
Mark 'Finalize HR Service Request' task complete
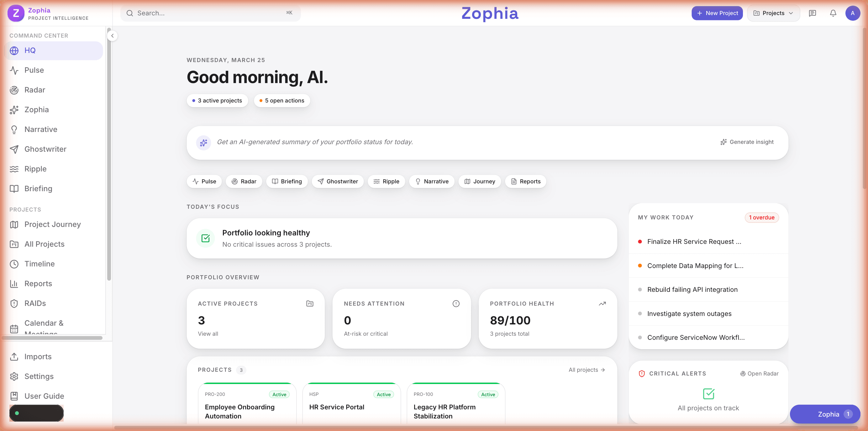640,241
